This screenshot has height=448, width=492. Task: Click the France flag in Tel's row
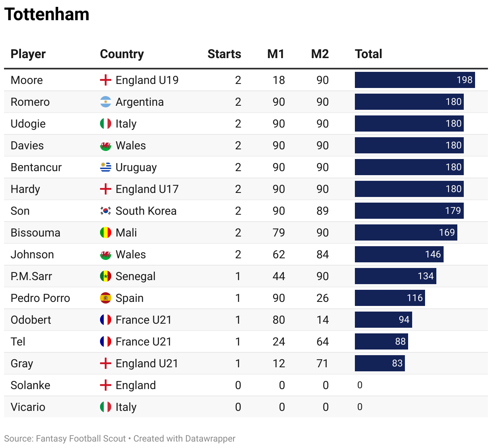coord(106,341)
